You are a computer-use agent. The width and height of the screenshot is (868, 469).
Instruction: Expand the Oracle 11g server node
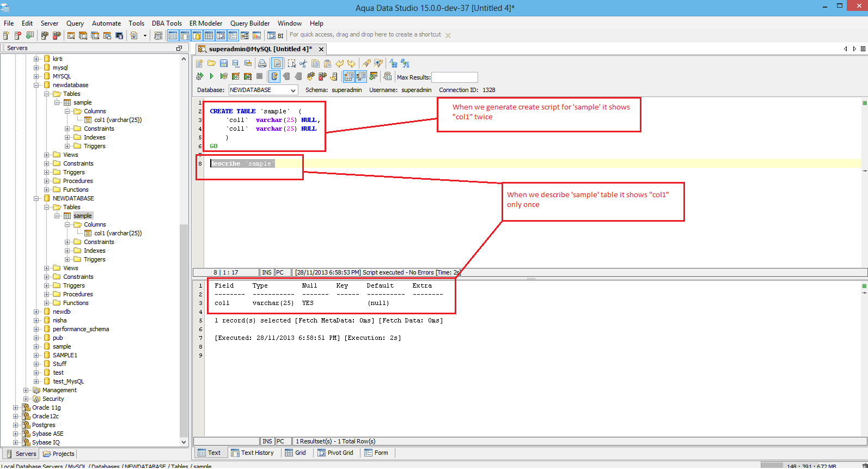(16, 407)
